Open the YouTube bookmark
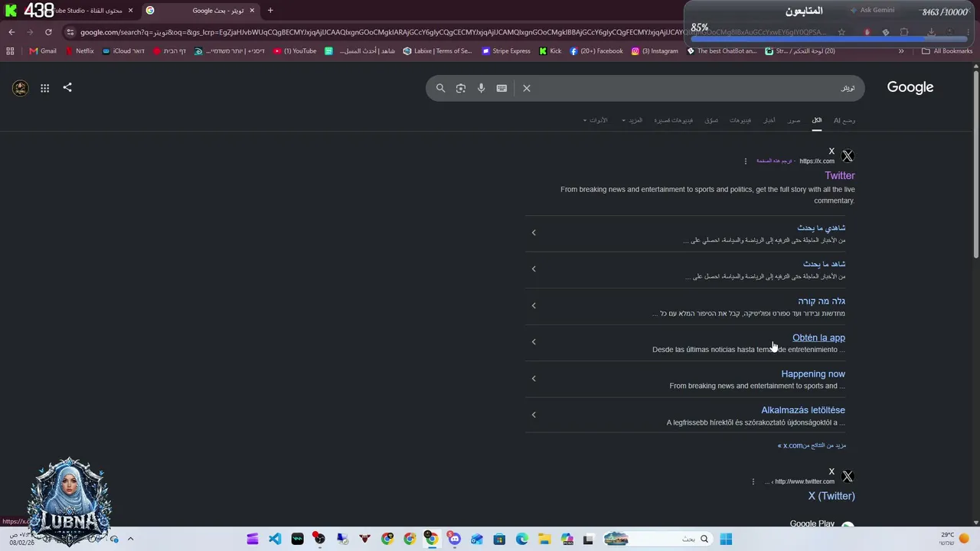Viewport: 980px width, 551px height. pos(295,51)
